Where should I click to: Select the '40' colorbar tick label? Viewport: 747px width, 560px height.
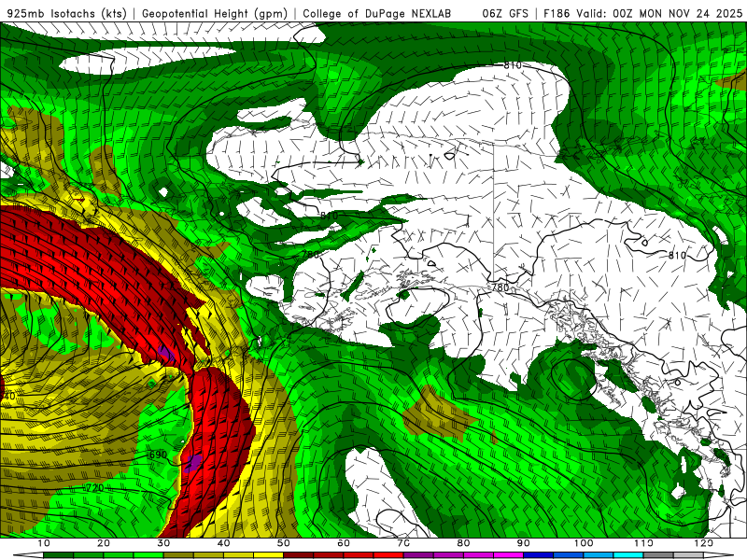223,543
